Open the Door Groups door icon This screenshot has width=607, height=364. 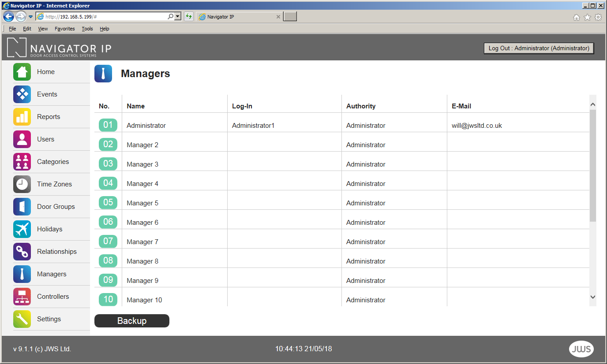[x=22, y=207]
